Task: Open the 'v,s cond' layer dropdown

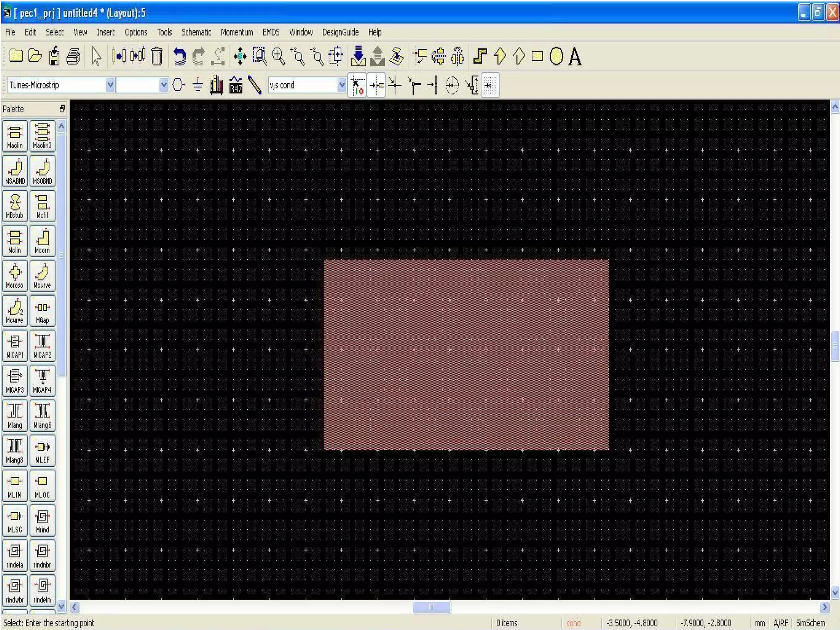Action: [x=342, y=85]
